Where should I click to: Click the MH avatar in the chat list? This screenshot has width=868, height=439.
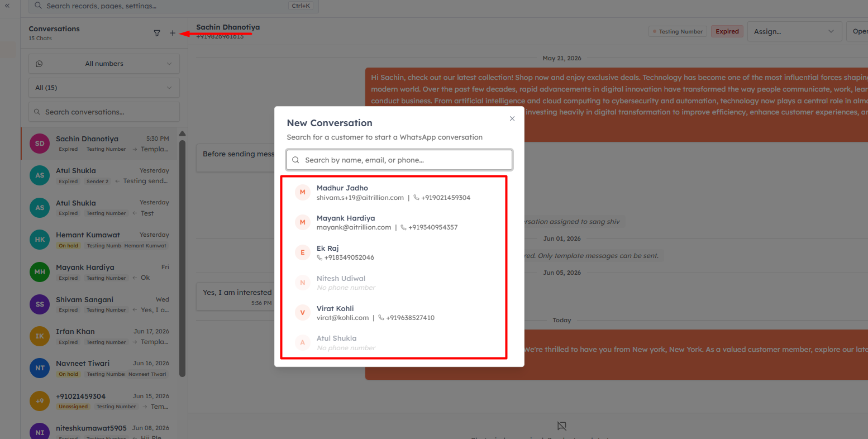[40, 272]
